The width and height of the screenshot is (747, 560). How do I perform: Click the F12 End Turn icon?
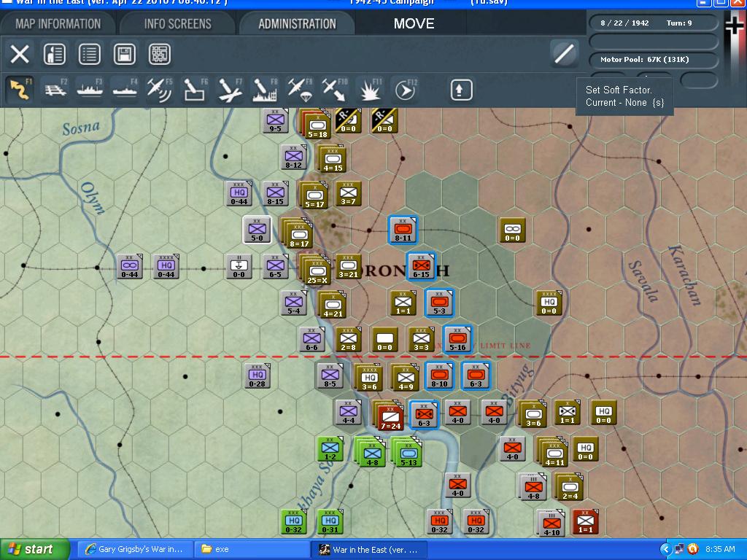[405, 89]
